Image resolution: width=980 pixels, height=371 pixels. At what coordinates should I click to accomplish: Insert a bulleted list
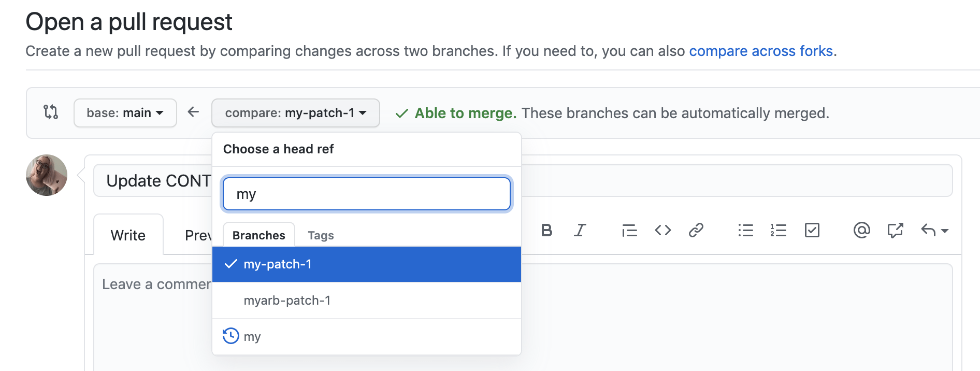pyautogui.click(x=746, y=231)
